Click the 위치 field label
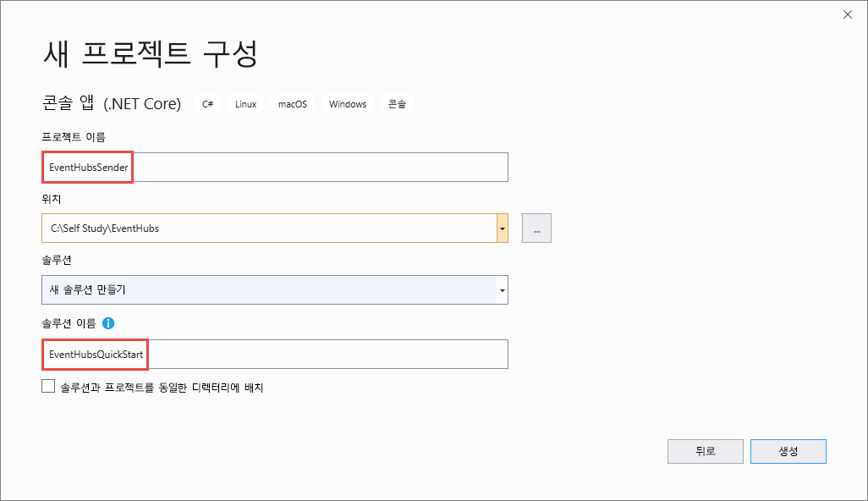 click(x=52, y=200)
